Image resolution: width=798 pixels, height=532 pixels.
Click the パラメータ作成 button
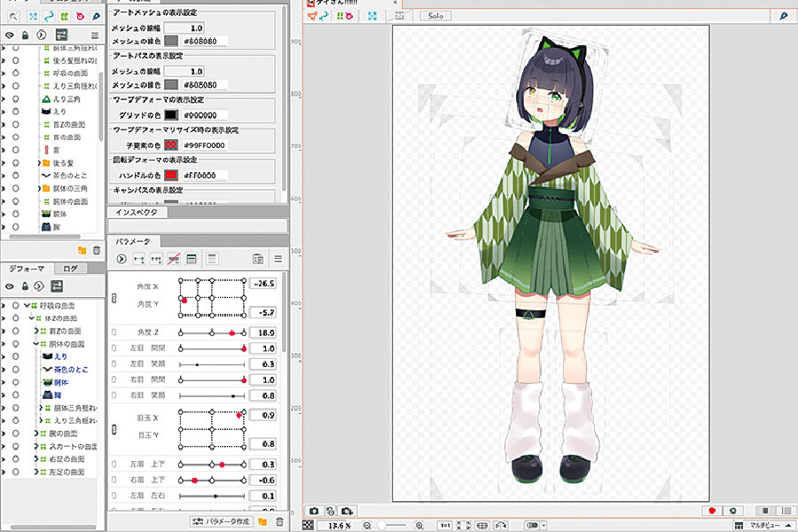click(223, 521)
